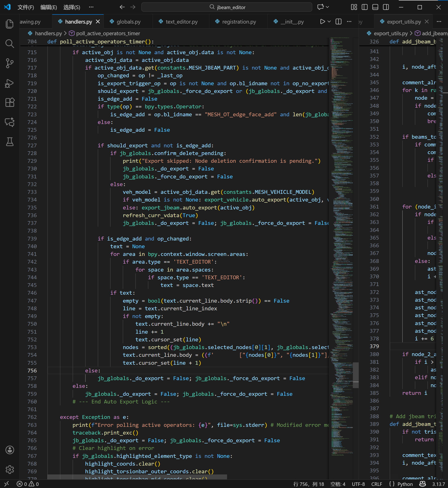Open the Copilot chat dropdown chevron
The height and width of the screenshot is (488, 448).
click(x=328, y=7)
